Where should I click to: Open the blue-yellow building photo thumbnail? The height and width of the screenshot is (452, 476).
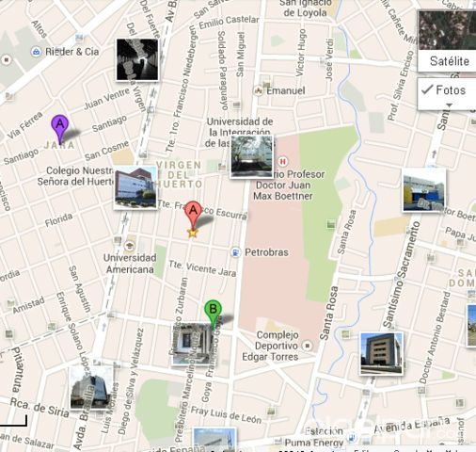click(424, 190)
